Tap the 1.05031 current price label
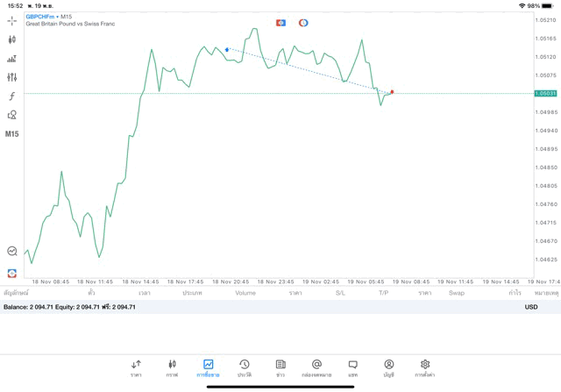The height and width of the screenshot is (392, 561). coord(545,93)
